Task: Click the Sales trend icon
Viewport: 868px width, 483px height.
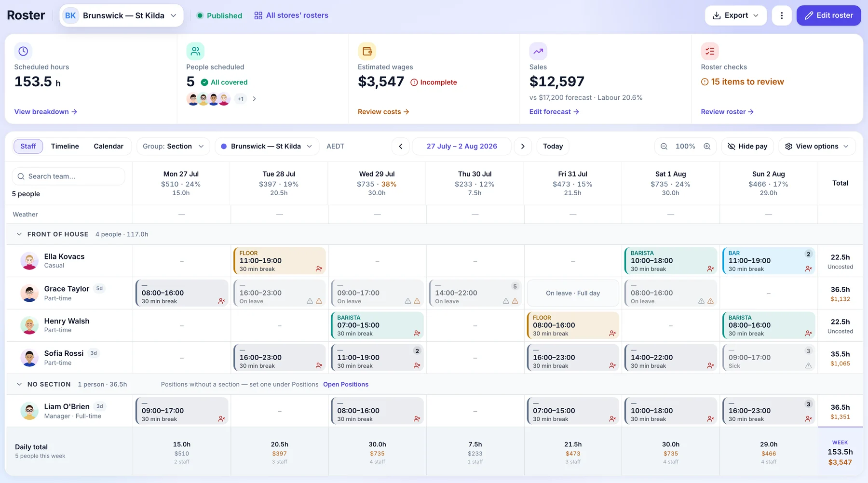Action: point(538,51)
